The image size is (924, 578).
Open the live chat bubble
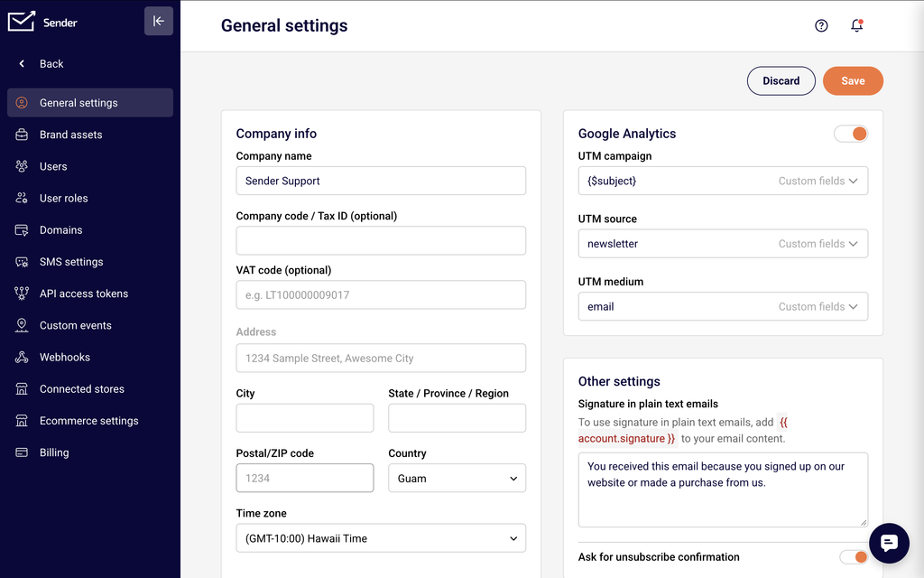pos(889,543)
